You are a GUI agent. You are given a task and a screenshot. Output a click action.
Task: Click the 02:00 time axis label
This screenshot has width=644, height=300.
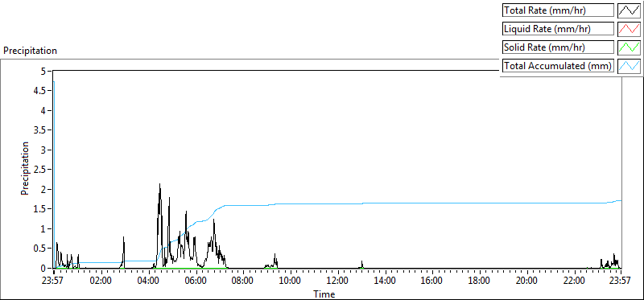[x=101, y=281]
